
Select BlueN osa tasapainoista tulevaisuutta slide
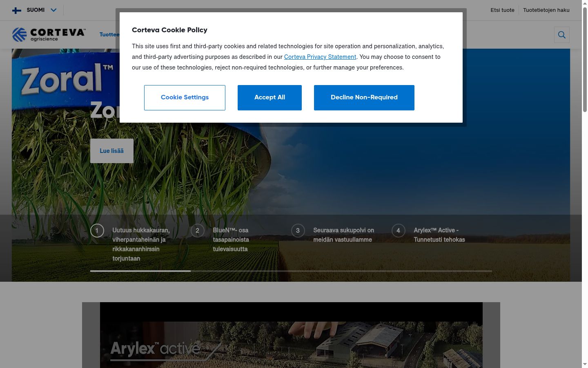231,240
